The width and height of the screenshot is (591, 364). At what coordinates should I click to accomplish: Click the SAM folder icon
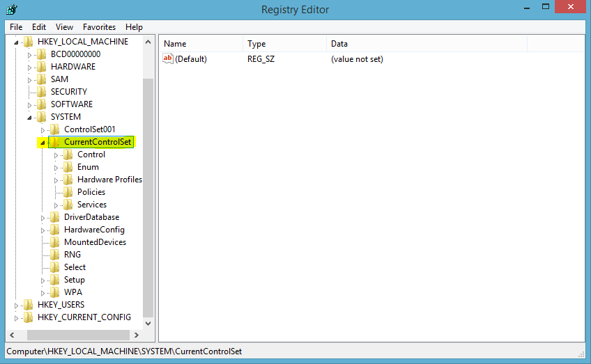click(41, 79)
